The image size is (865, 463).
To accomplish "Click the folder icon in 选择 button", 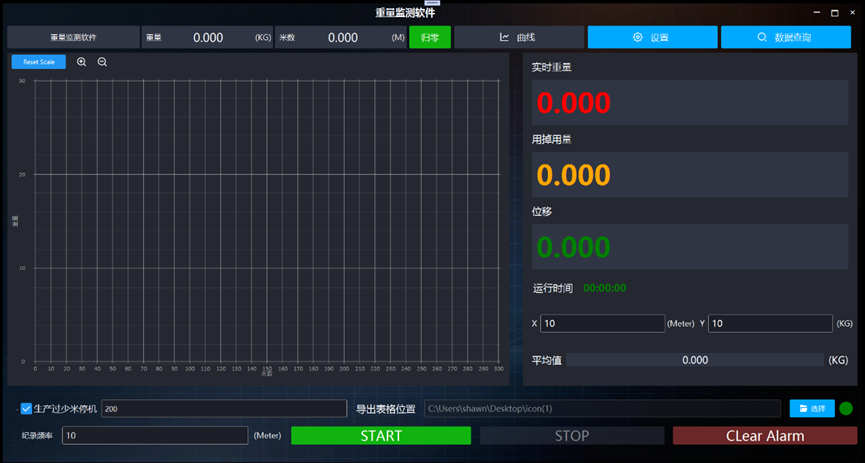I will click(803, 408).
